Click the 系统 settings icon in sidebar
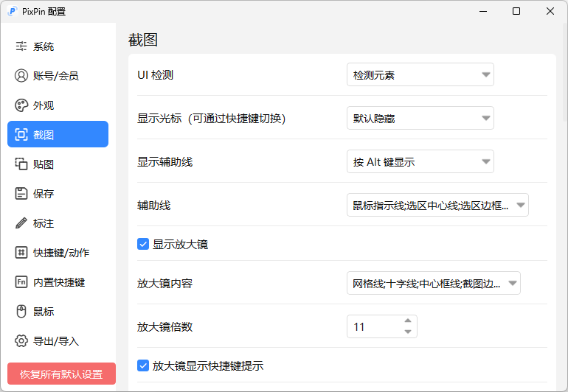The height and width of the screenshot is (392, 568). [21, 46]
